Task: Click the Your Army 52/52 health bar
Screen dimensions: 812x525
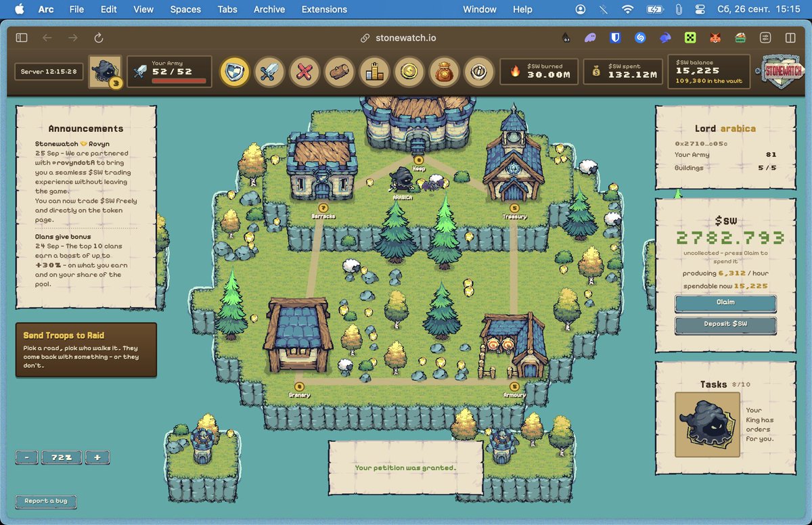Action: (x=179, y=81)
